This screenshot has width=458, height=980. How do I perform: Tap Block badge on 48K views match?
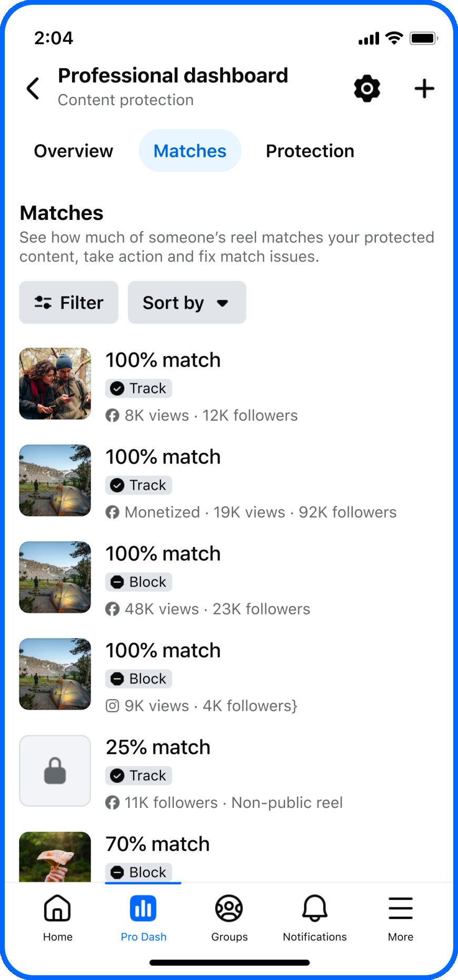pyautogui.click(x=139, y=582)
